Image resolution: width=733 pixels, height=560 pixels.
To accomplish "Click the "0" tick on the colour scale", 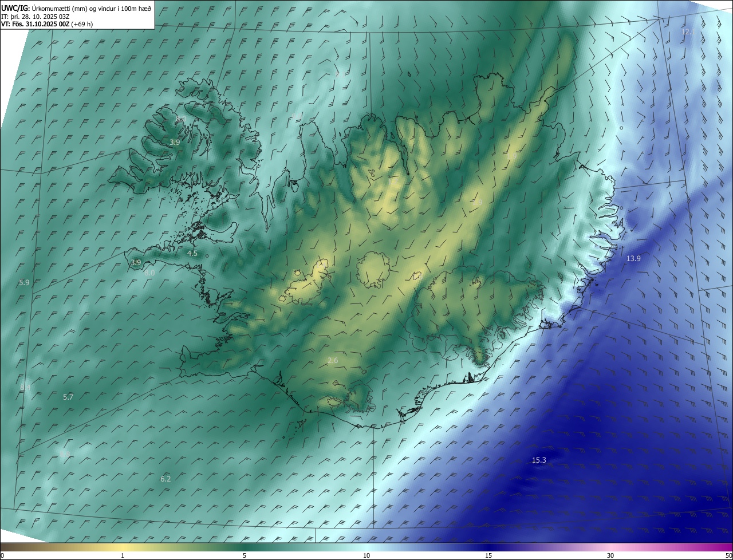I will pos(2,555).
